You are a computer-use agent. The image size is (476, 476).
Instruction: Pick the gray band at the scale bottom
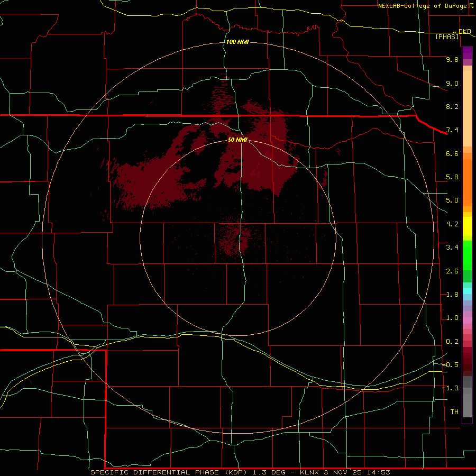click(467, 406)
